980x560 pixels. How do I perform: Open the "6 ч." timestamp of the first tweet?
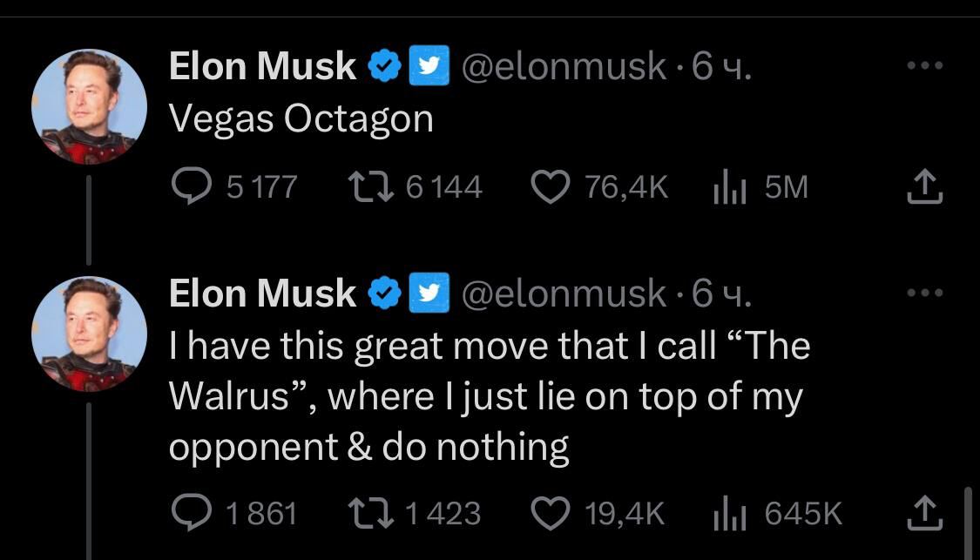click(x=721, y=66)
